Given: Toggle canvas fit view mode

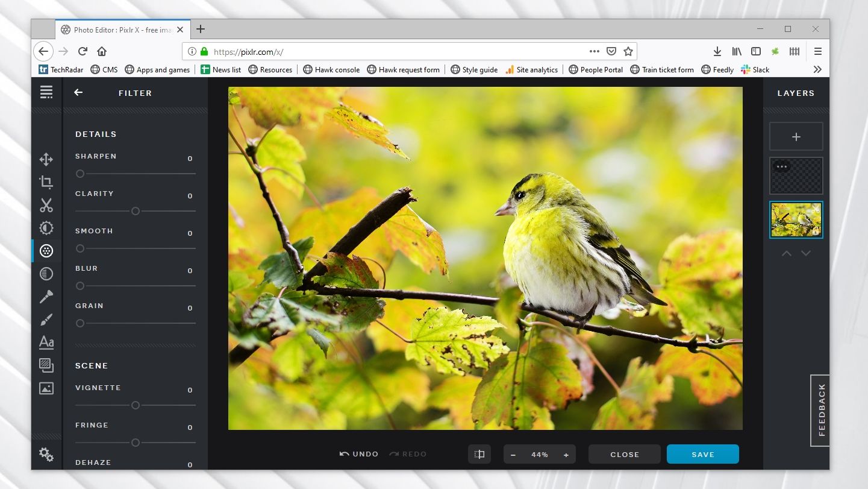Looking at the screenshot, I should pyautogui.click(x=479, y=454).
